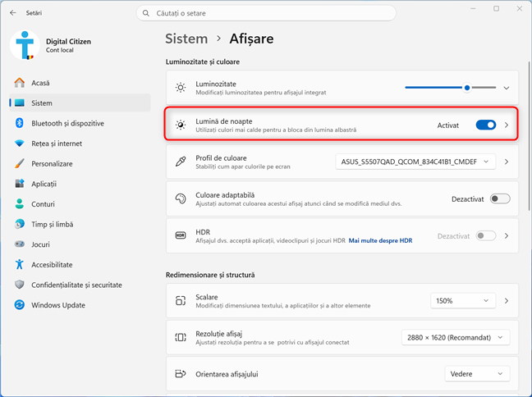
Task: Click the Luminozitate brightness slider
Action: click(450, 88)
